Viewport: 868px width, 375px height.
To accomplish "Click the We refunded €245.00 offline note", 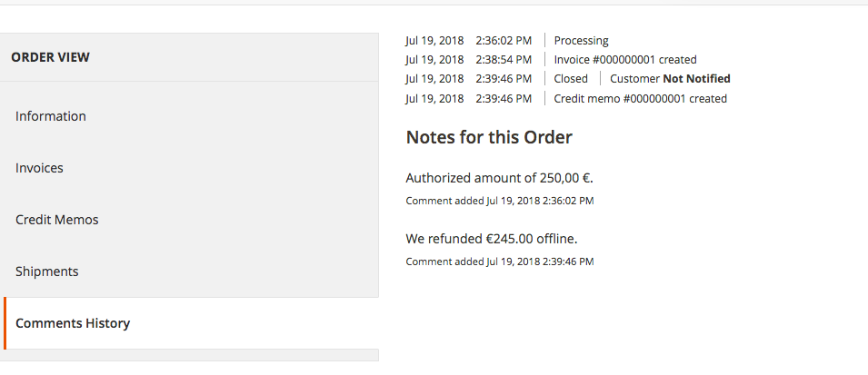I will click(492, 239).
